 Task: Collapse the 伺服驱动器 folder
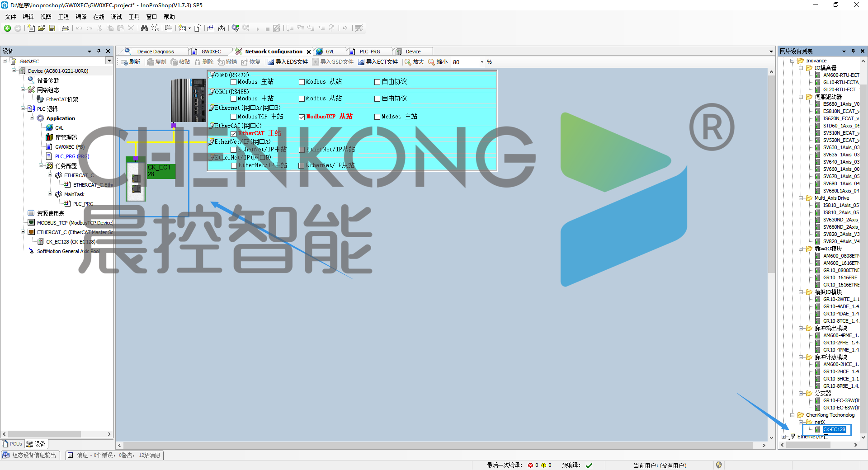point(801,97)
